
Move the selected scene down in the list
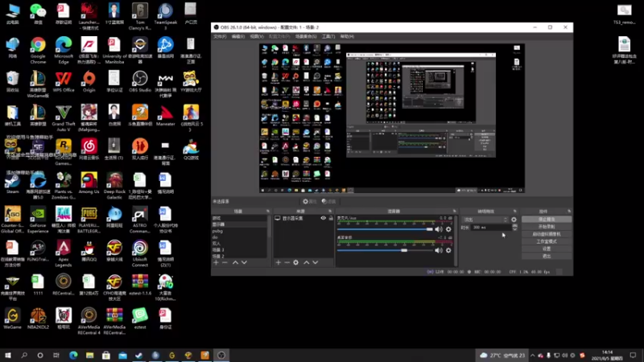tap(244, 262)
